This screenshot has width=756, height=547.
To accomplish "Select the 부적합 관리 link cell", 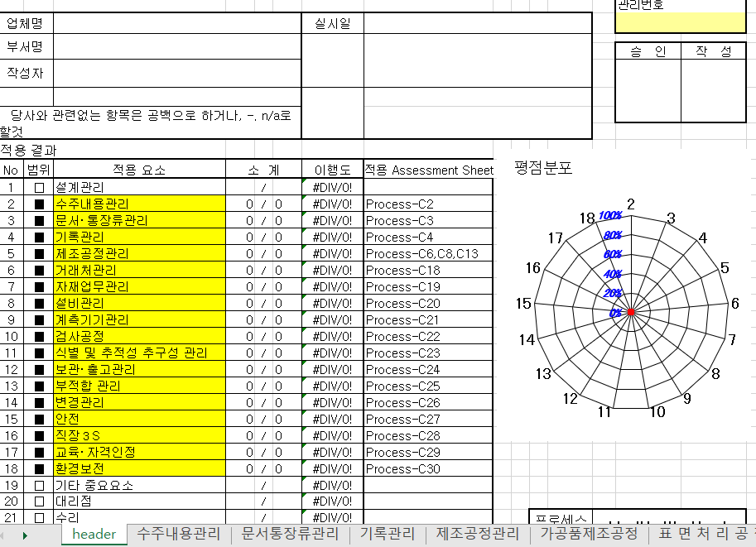I will (139, 386).
